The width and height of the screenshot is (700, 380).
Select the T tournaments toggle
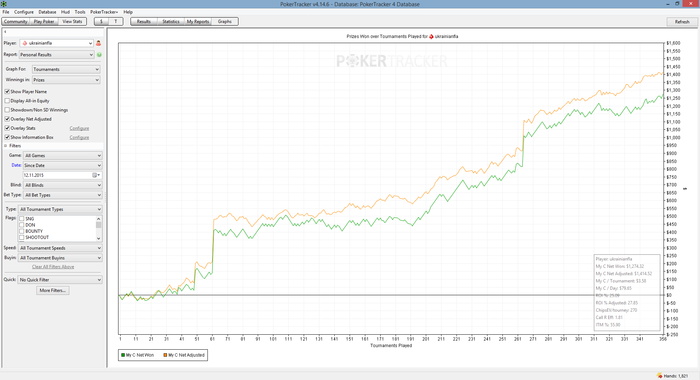pyautogui.click(x=116, y=21)
